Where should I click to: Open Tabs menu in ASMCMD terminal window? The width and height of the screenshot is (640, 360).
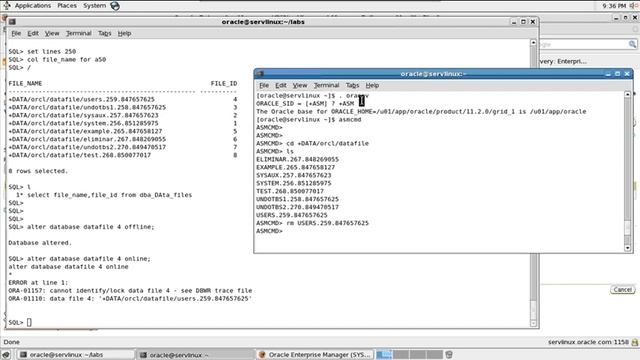point(352,85)
